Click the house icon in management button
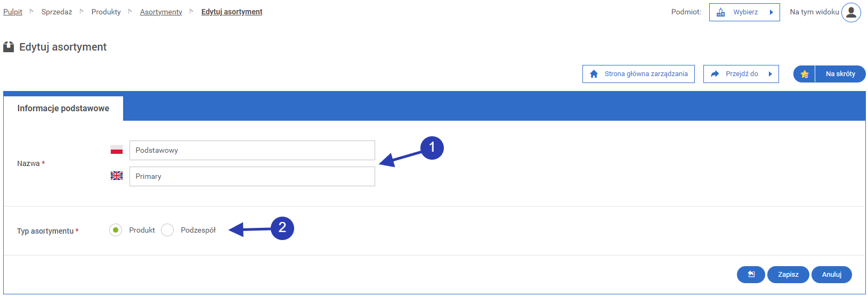Screen dimensions: 868x297 pyautogui.click(x=594, y=74)
